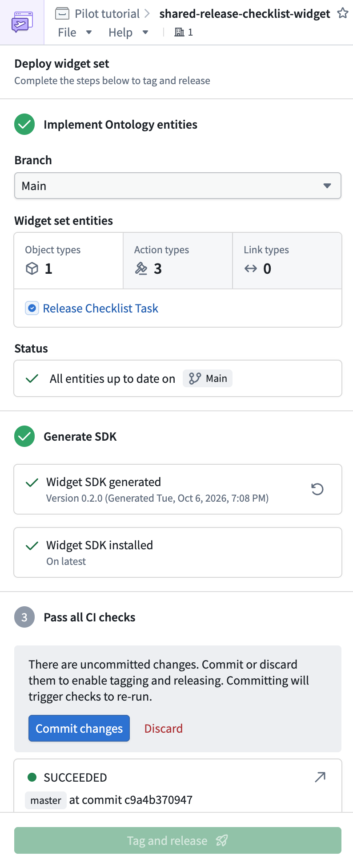Image resolution: width=353 pixels, height=868 pixels.
Task: Star the shared-release-checklist-widget project
Action: [x=342, y=13]
